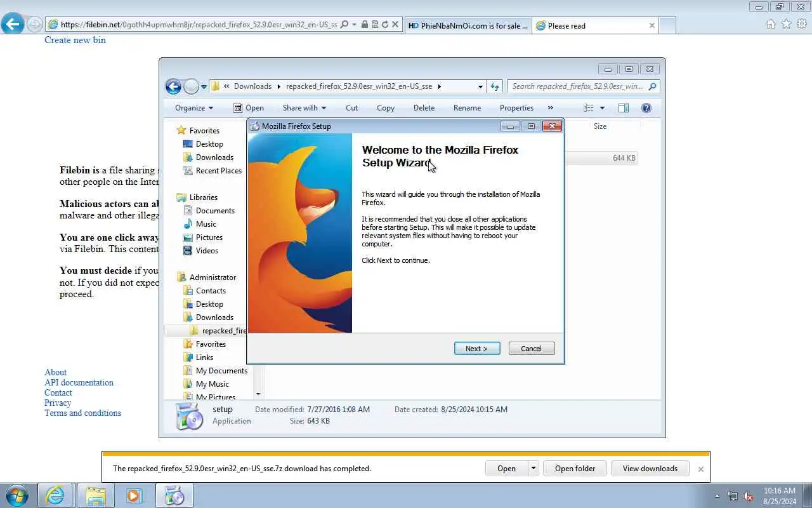Dismiss the download notification bar

(700, 469)
